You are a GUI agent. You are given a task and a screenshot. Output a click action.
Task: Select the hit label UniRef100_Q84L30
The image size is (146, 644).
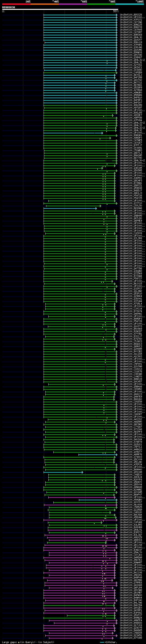point(131,37)
